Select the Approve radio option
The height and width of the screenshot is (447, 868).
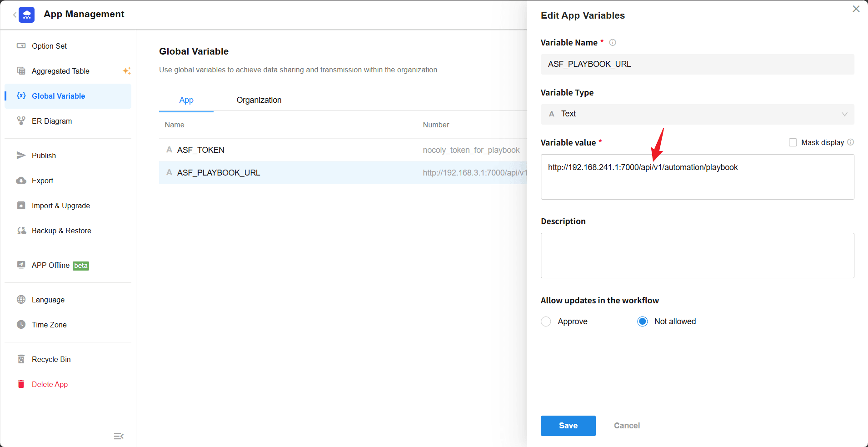click(546, 321)
